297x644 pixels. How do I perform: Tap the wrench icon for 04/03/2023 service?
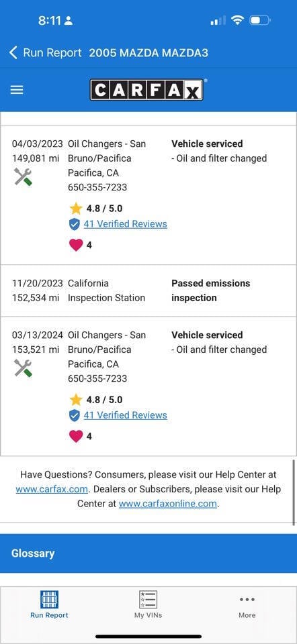pos(23,176)
